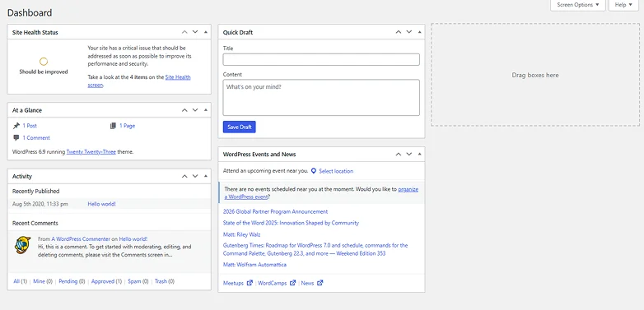Screen dimensions: 644x310
Task: Move Quick Draft widget up
Action: click(399, 32)
